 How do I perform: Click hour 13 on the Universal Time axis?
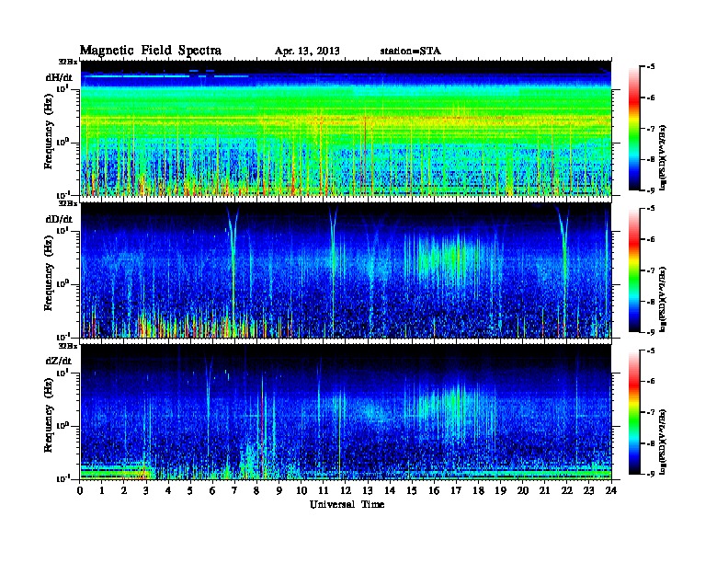368,490
